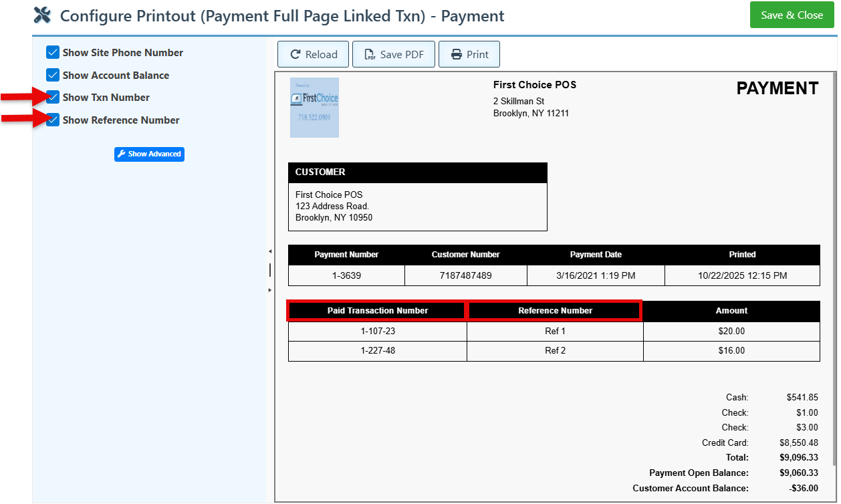Toggle the Show Account Balance checkbox
Viewport: 841px width, 504px height.
[53, 75]
